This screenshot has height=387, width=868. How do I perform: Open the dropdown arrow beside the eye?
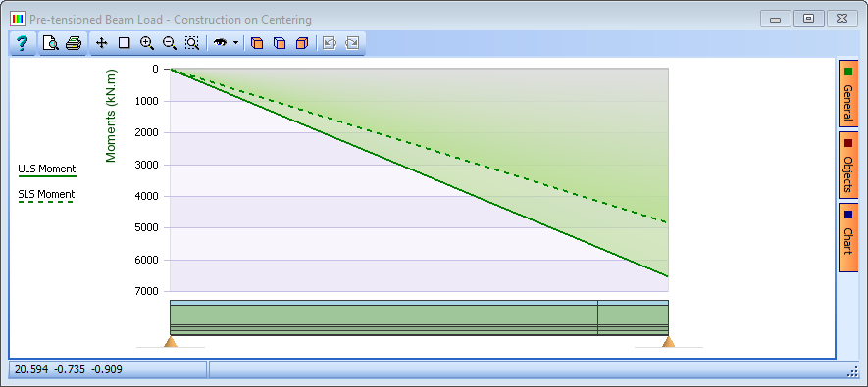click(x=235, y=43)
